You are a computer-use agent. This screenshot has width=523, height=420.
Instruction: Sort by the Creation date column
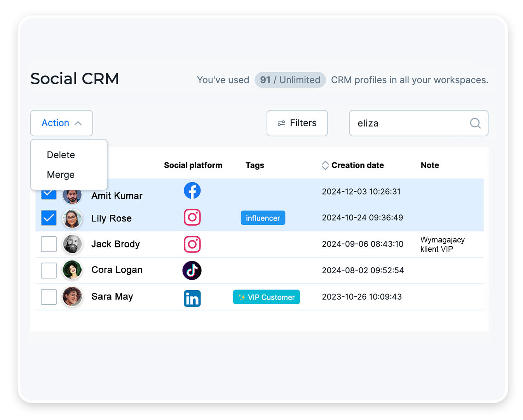[357, 165]
